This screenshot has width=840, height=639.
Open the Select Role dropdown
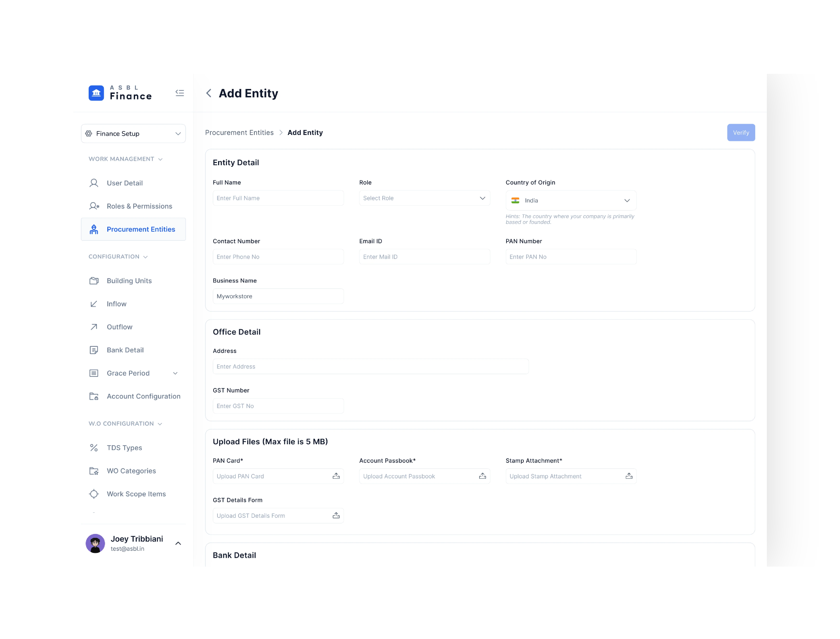coord(424,198)
